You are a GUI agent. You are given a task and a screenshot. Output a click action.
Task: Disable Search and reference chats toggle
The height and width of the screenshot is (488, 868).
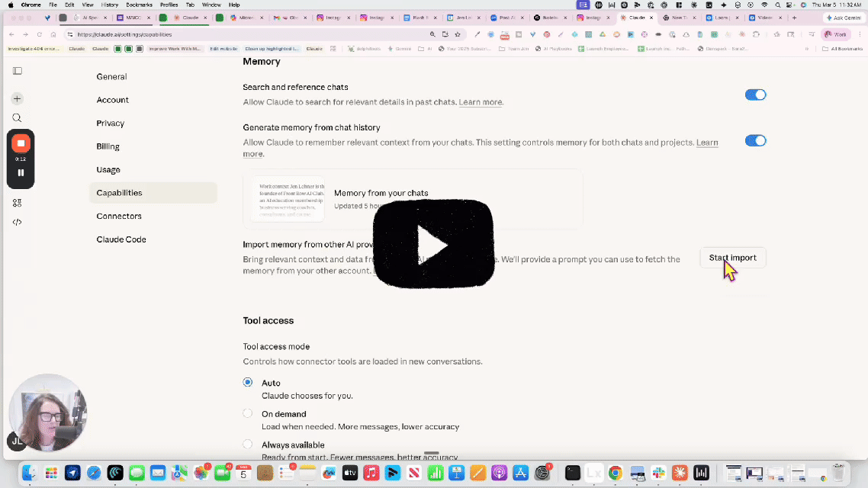point(754,95)
